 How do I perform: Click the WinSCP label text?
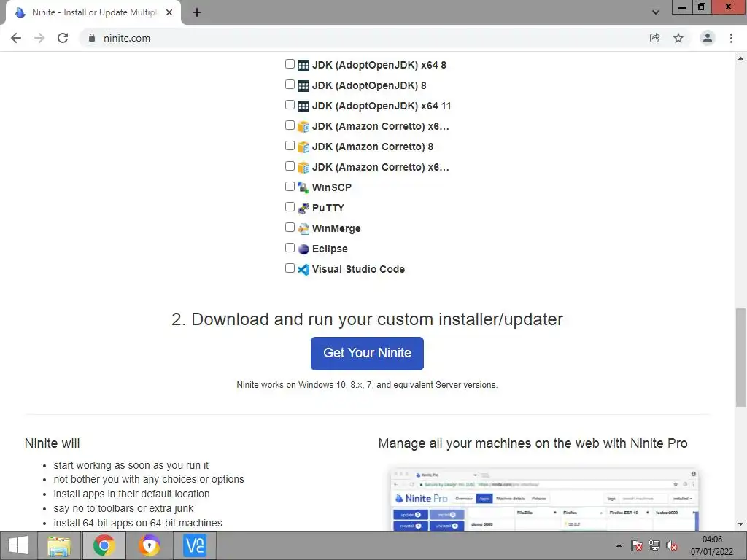[x=332, y=187]
